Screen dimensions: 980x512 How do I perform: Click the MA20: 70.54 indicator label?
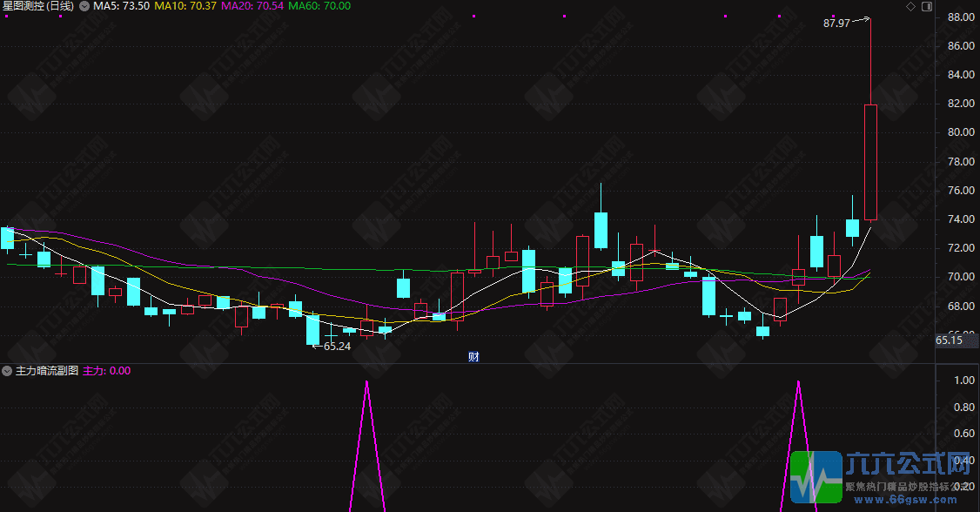[252, 6]
